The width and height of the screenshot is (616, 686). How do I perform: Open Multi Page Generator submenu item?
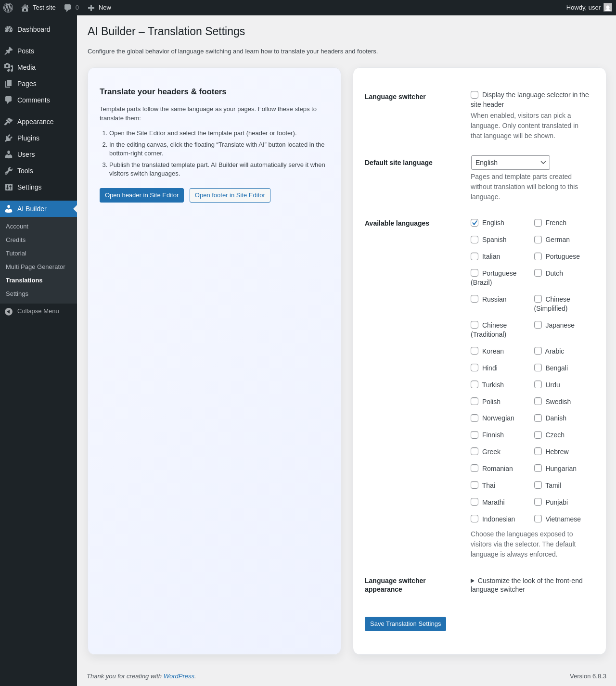tap(35, 267)
